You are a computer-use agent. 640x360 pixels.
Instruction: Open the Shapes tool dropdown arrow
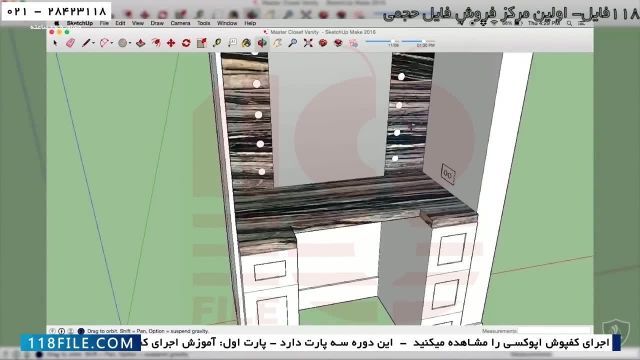tap(129, 43)
